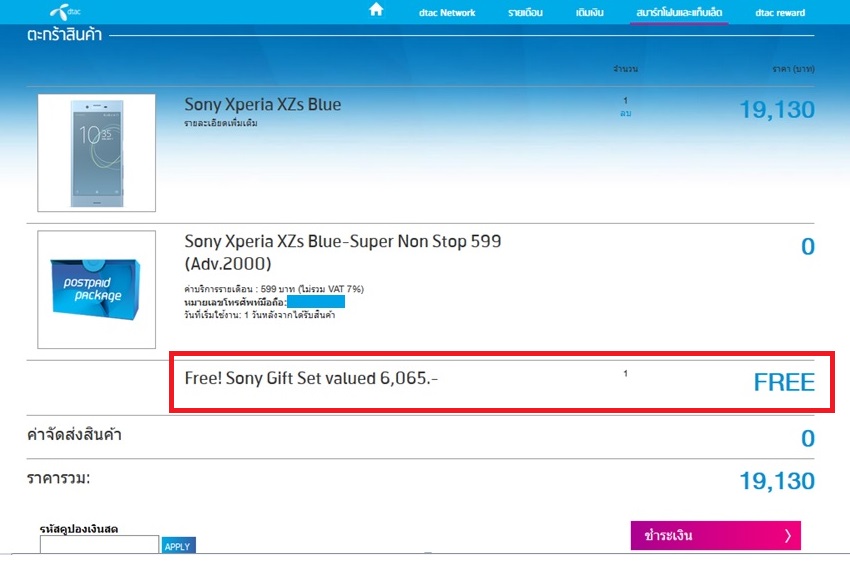Click total price 19,130 beside ราคารวม
The image size is (850, 572).
tap(777, 481)
